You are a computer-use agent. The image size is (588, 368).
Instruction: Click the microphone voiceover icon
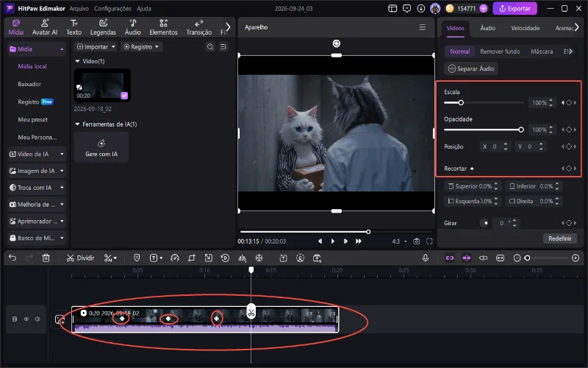[x=426, y=258]
